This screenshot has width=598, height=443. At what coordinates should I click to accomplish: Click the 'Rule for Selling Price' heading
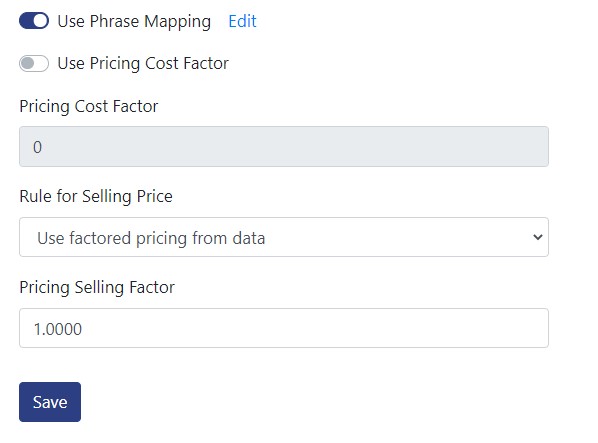(96, 196)
